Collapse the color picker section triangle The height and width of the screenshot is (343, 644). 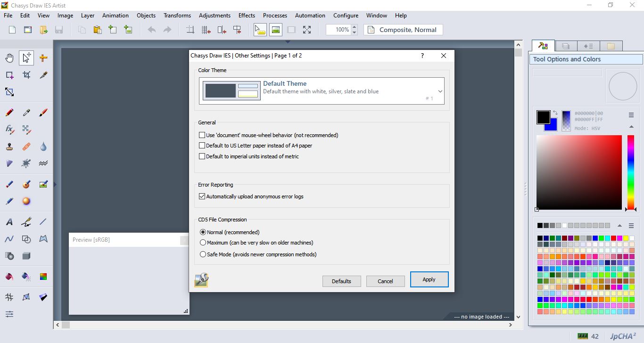tap(631, 127)
